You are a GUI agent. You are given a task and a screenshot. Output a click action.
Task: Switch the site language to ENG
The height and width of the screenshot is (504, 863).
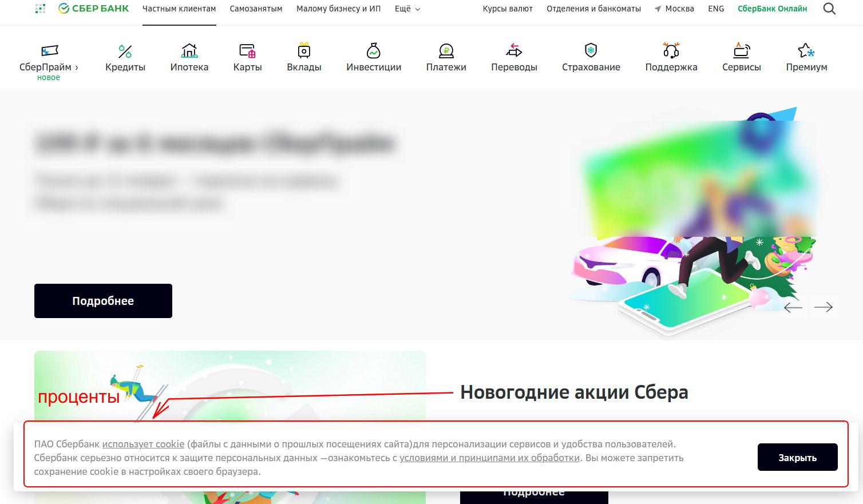pyautogui.click(x=716, y=9)
